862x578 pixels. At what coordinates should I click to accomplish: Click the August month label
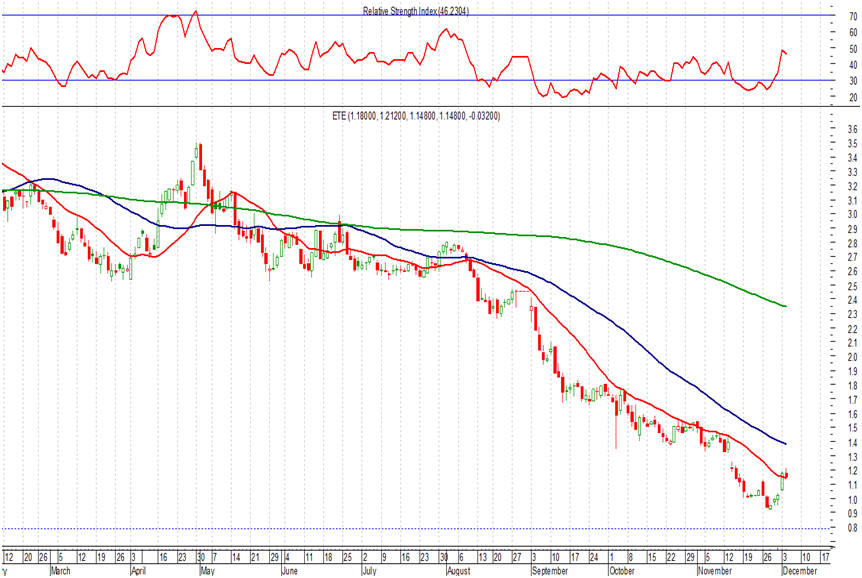pos(459,571)
